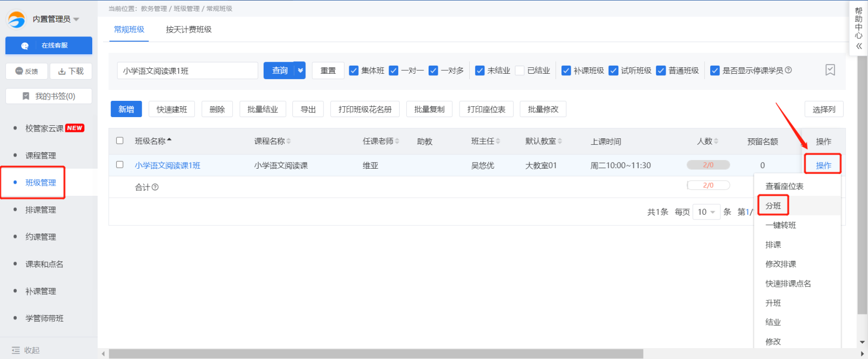Click the 快速建班 button
This screenshot has height=359, width=868.
172,109
